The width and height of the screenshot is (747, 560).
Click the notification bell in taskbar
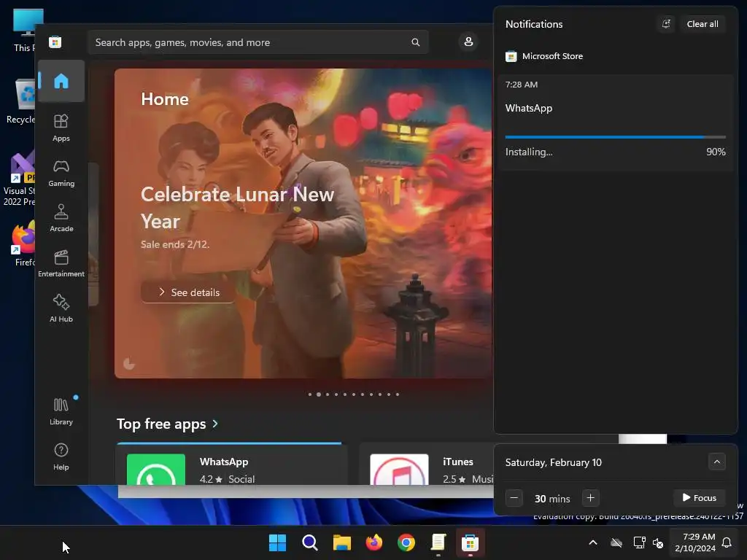pos(727,542)
